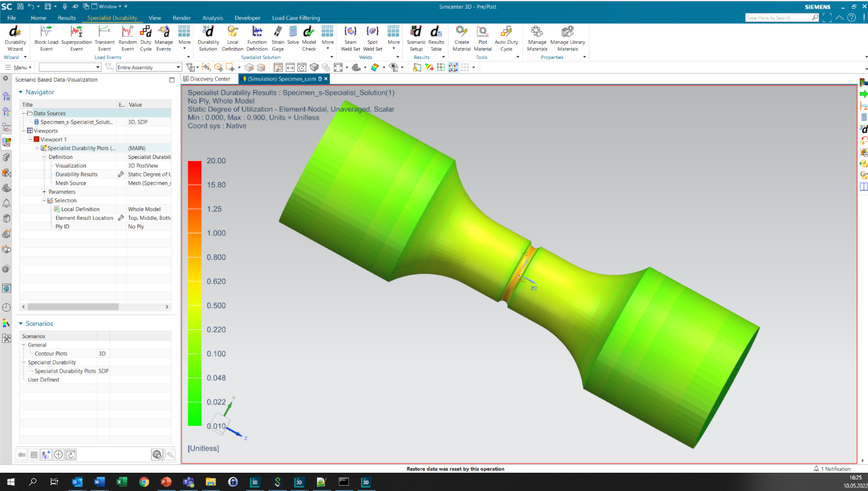
Task: Start the Auto Duty Cycle tool
Action: 506,39
